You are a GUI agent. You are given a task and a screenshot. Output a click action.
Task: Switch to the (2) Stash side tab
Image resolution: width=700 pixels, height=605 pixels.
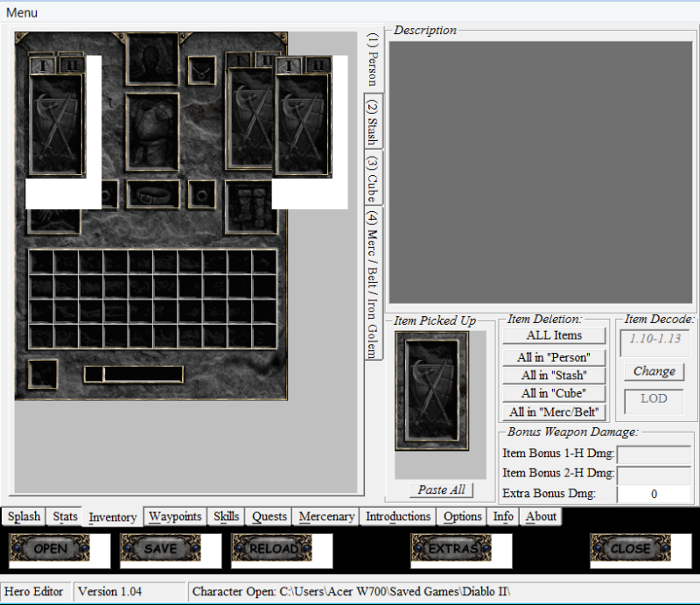374,121
